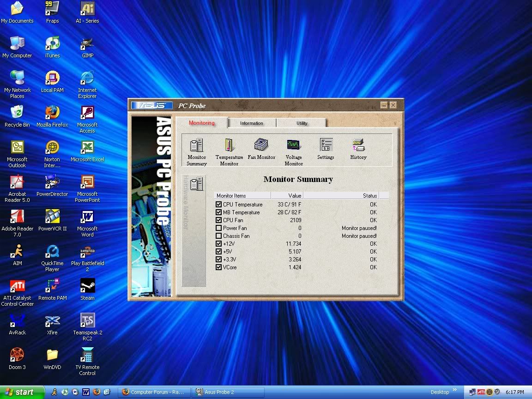
Task: Expand the Desktop toolbar chevron on taskbar
Action: (x=454, y=390)
